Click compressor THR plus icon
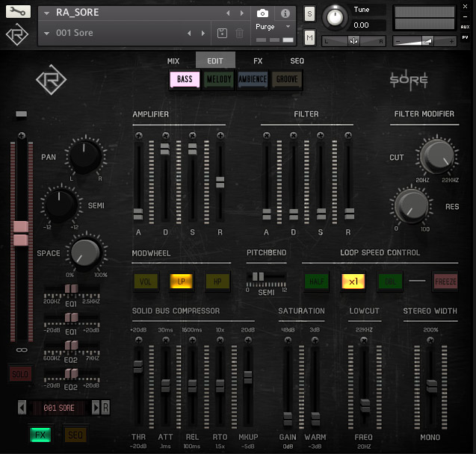476x454 pixels. click(139, 340)
